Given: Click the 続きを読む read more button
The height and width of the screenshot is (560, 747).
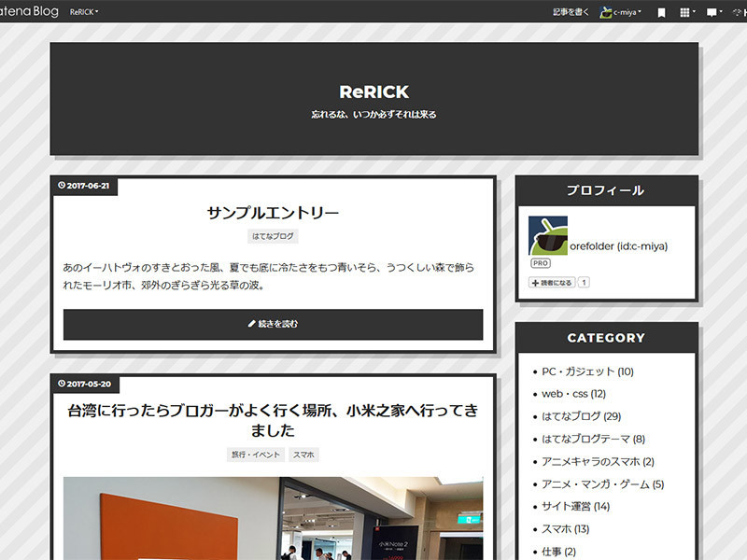Looking at the screenshot, I should pyautogui.click(x=273, y=324).
